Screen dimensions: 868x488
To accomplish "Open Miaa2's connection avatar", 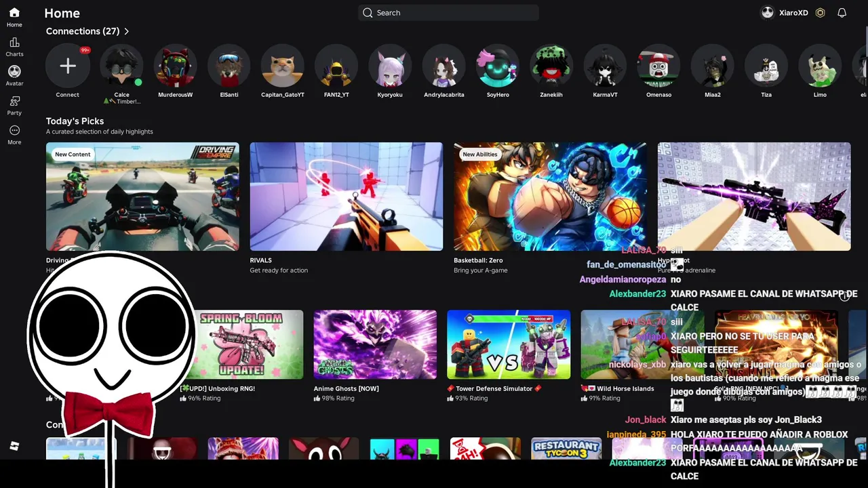I will tap(713, 66).
